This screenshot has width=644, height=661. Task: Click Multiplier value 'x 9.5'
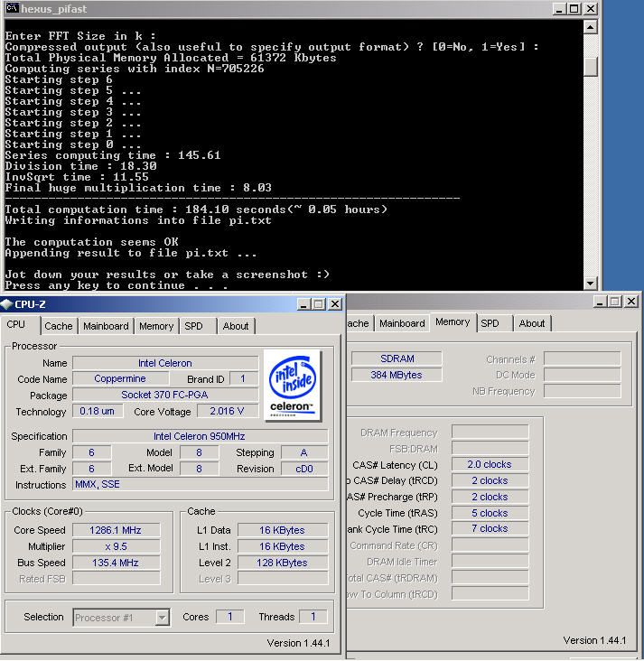116,546
